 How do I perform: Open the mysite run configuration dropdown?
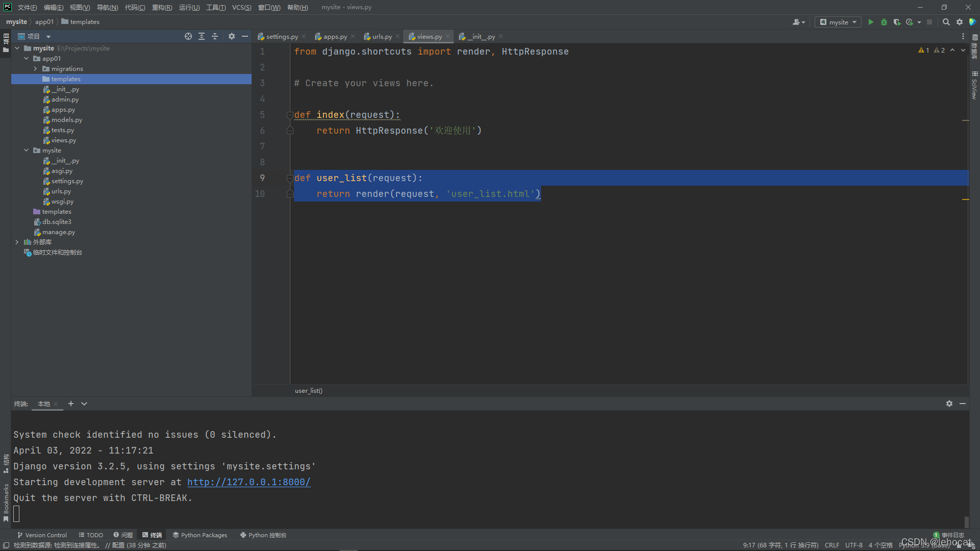(839, 22)
